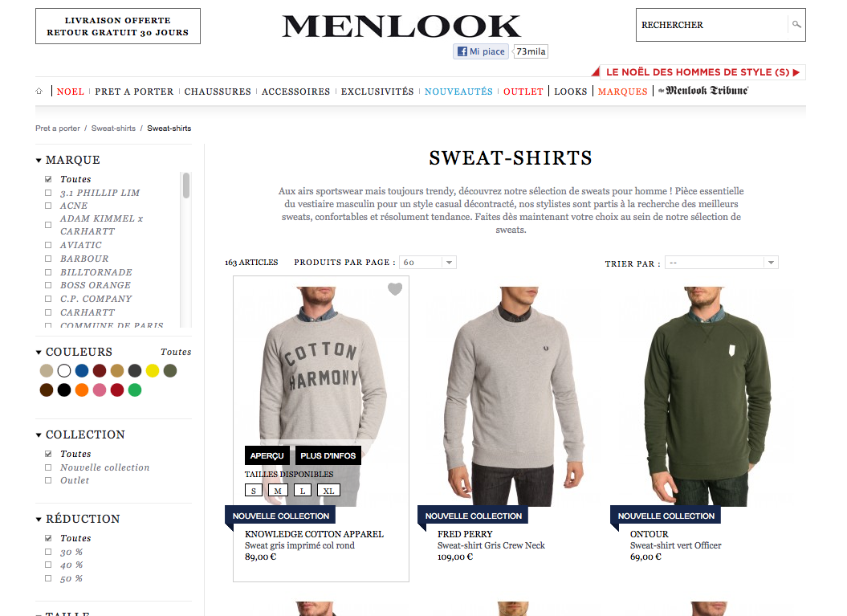
Task: Open the Produits par page dropdown
Action: [x=428, y=262]
